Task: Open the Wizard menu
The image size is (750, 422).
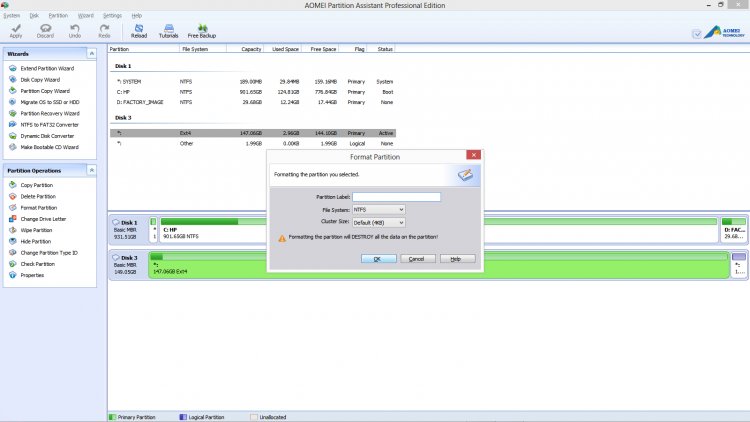Action: pyautogui.click(x=86, y=16)
